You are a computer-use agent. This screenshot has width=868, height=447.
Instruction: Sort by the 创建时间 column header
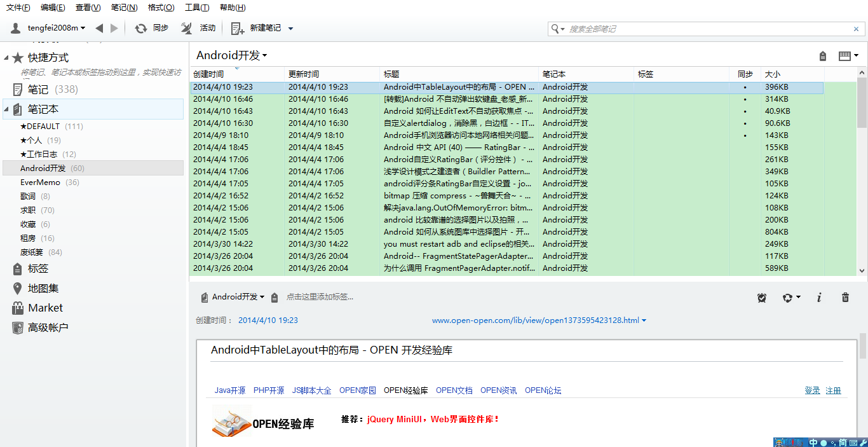coord(237,74)
